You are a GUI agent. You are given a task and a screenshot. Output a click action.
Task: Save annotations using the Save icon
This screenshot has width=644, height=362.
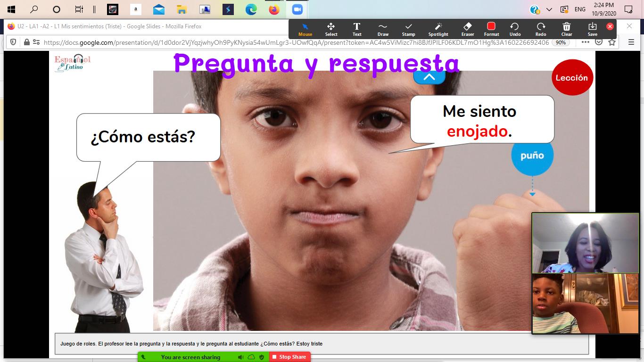[593, 29]
